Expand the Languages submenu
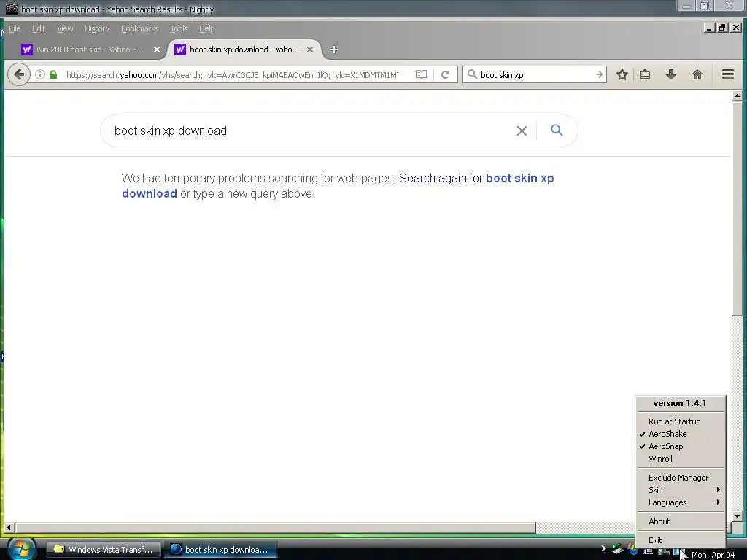Image resolution: width=747 pixels, height=560 pixels. 681,502
